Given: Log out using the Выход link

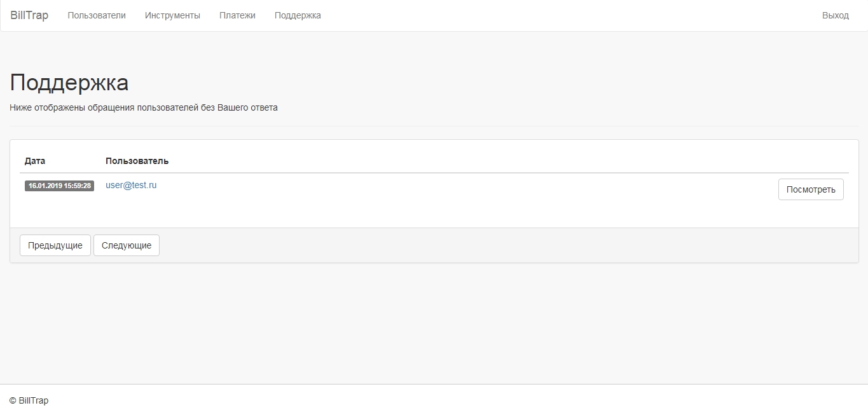Looking at the screenshot, I should (835, 15).
